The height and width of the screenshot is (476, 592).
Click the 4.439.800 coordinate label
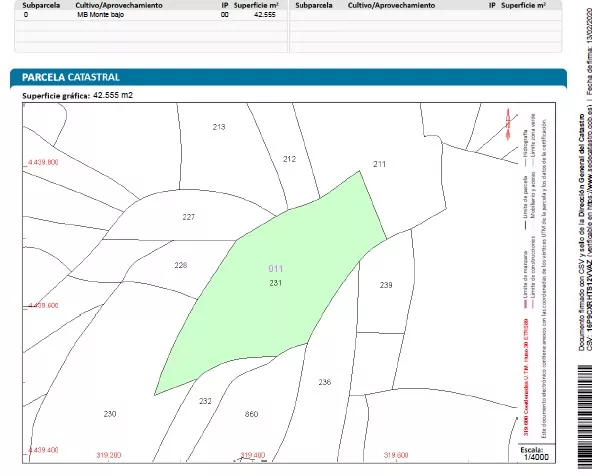pos(43,162)
